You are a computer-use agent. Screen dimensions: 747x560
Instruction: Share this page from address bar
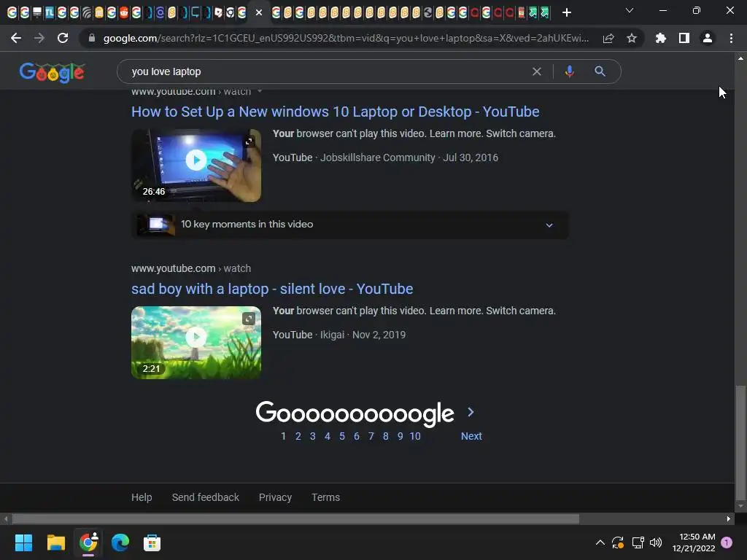point(608,38)
